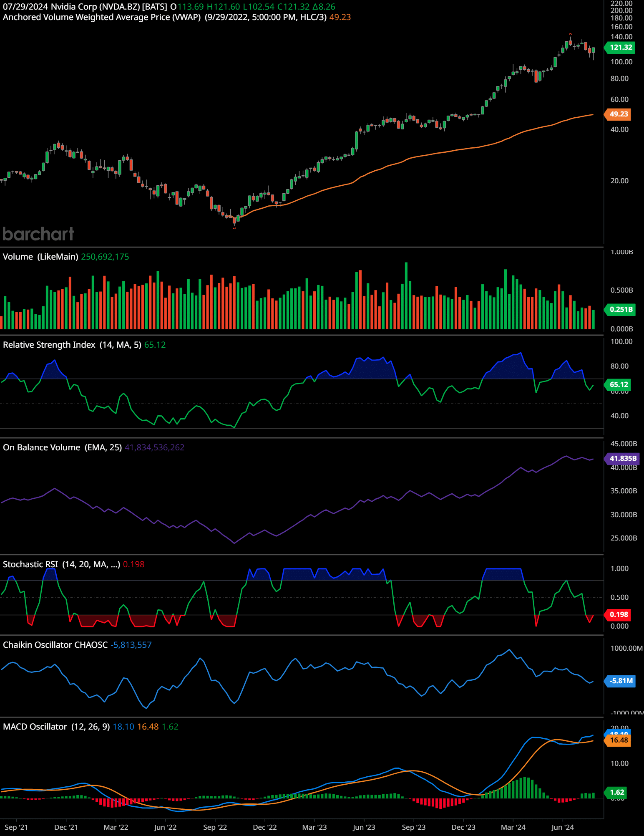This screenshot has width=644, height=836.
Task: Select the OBV reading 41,834,536,262
Action: tap(154, 447)
